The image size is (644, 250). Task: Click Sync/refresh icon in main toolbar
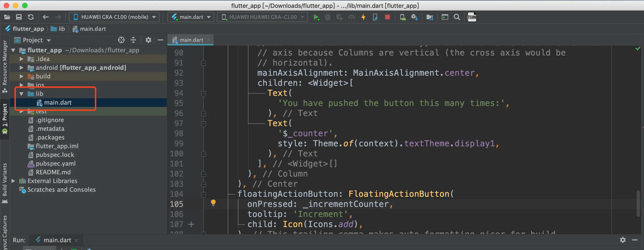[x=31, y=17]
